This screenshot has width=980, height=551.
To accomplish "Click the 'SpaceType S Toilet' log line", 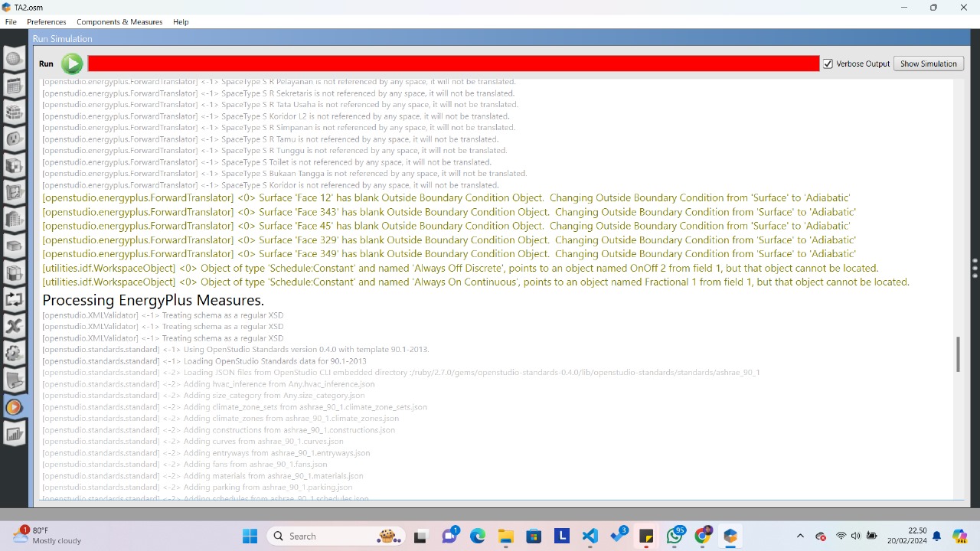I will point(266,162).
